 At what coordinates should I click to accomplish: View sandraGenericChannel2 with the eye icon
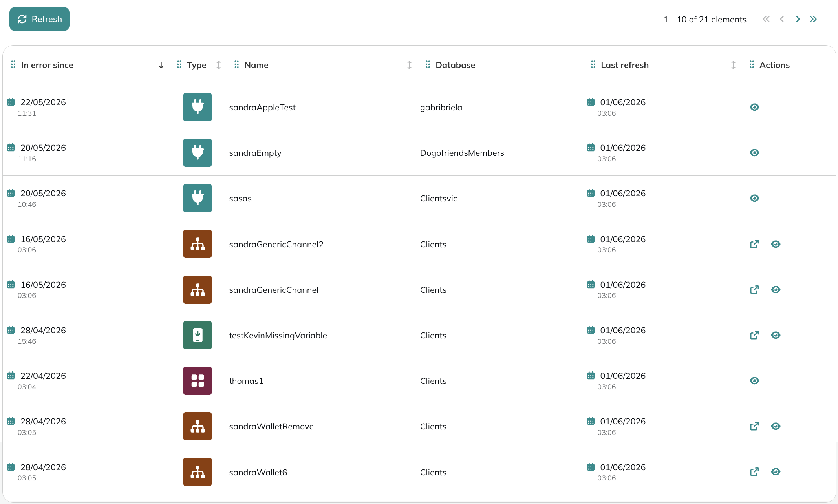coord(776,244)
